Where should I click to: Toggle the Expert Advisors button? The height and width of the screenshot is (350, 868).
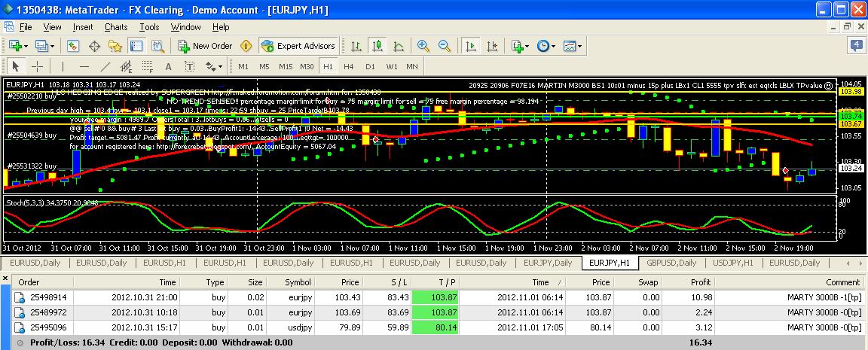(x=298, y=46)
